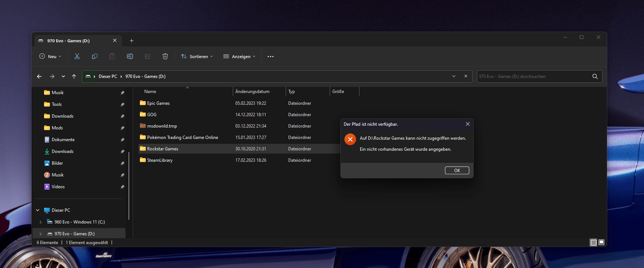The height and width of the screenshot is (268, 644).
Task: Sort by Größe column header
Action: pyautogui.click(x=338, y=92)
